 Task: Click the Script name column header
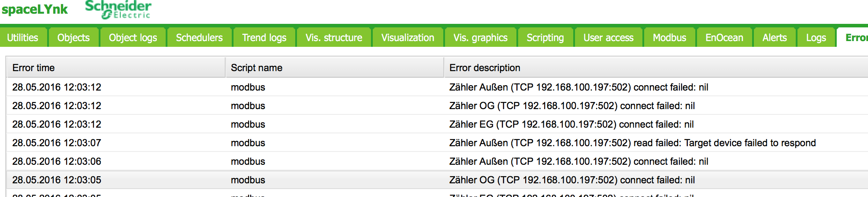point(256,68)
